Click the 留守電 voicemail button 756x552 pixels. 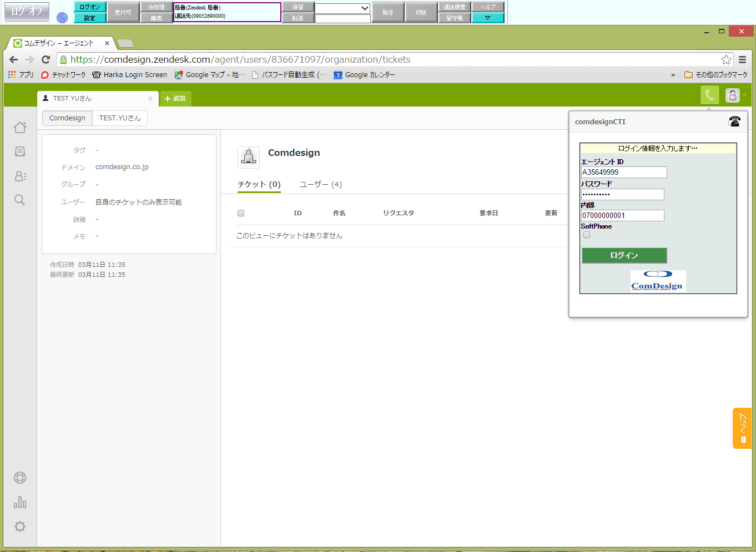pyautogui.click(x=455, y=18)
